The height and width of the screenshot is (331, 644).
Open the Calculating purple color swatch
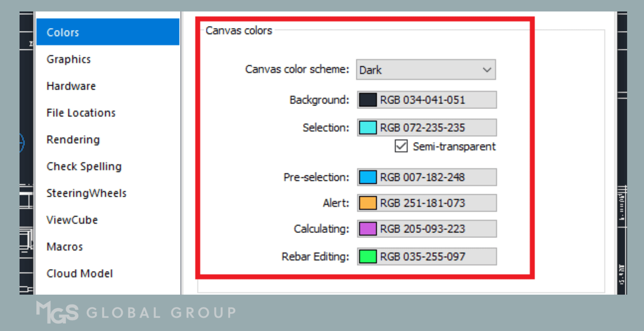tap(368, 229)
